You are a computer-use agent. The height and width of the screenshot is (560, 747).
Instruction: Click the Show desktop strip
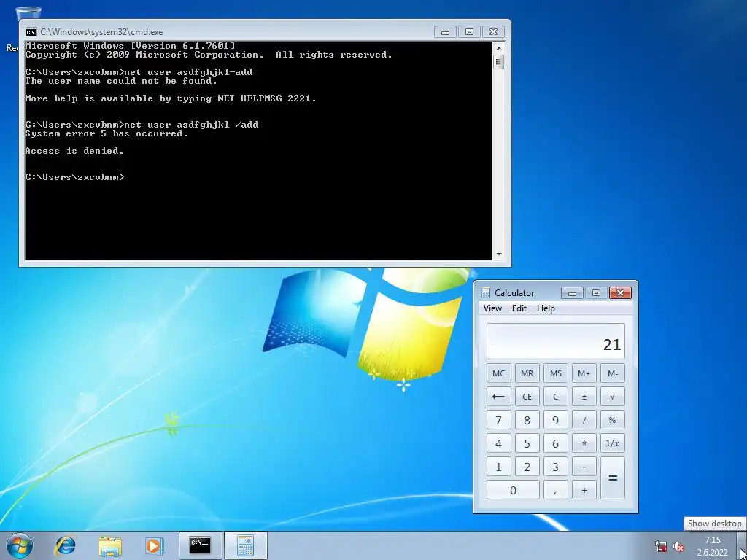743,545
